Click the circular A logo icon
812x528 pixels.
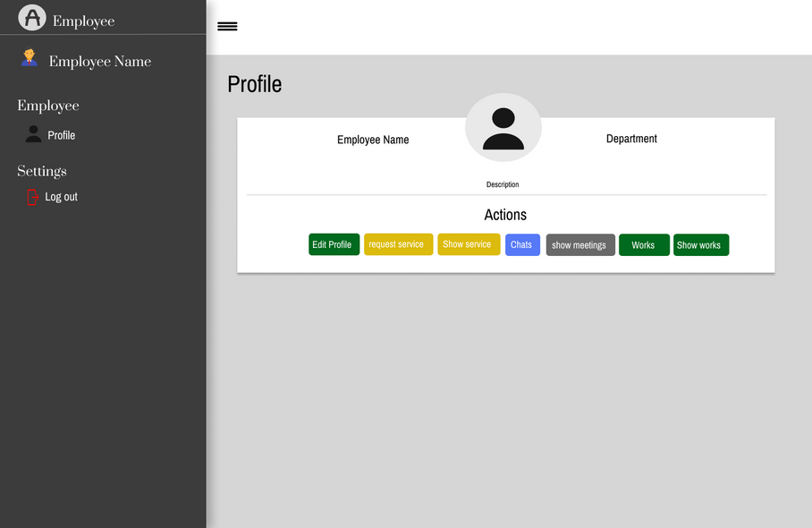32,18
